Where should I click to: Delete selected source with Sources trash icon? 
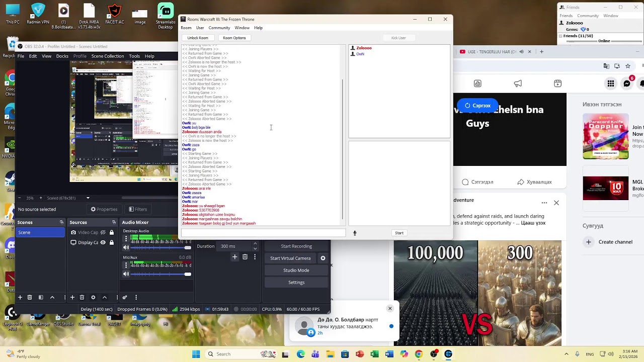[x=82, y=297]
